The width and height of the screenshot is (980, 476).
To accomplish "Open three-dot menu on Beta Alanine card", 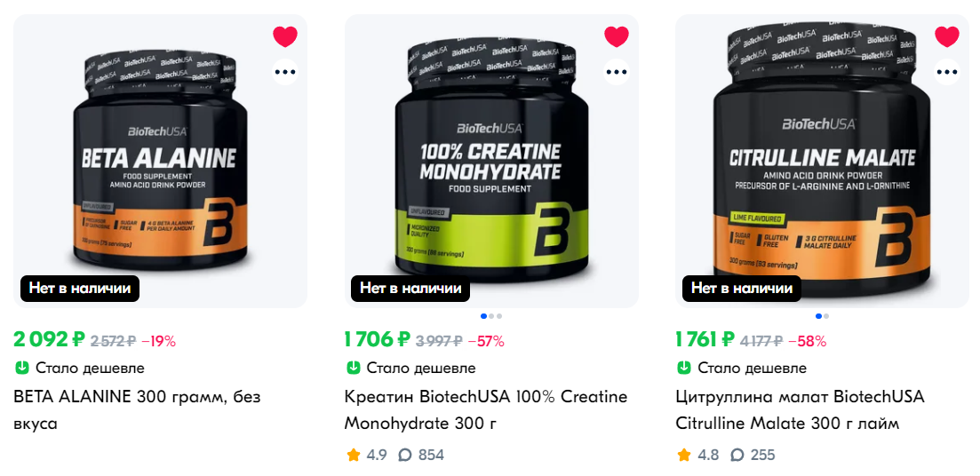I will (x=285, y=72).
